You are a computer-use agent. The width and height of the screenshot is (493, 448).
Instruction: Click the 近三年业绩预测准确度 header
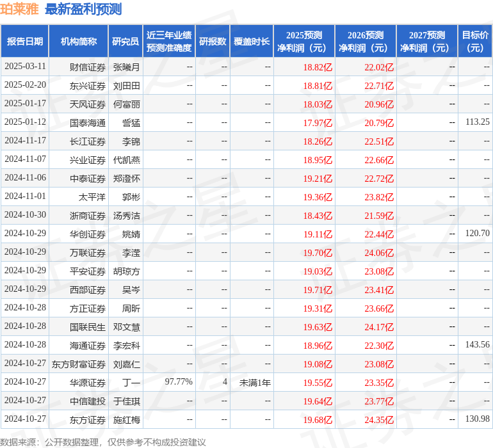point(169,42)
